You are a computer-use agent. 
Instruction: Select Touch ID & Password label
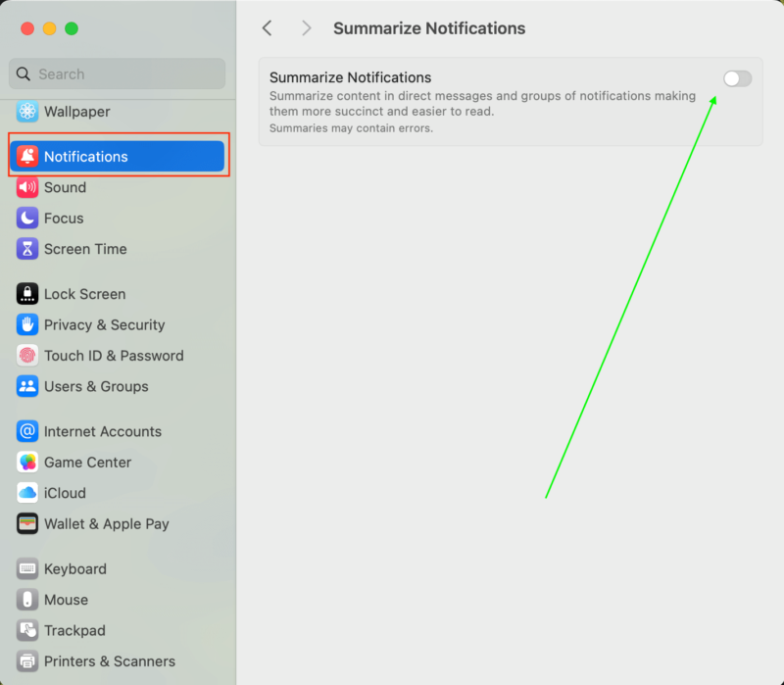pyautogui.click(x=114, y=356)
